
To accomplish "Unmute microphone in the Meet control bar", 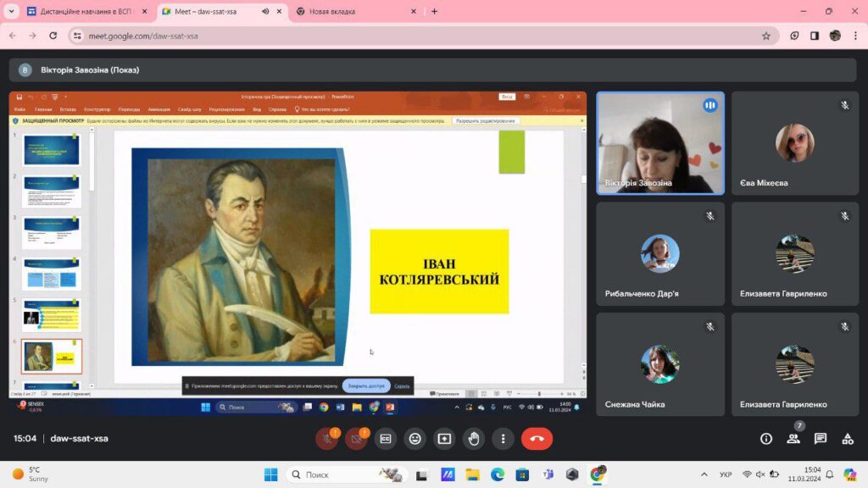I will pos(326,439).
